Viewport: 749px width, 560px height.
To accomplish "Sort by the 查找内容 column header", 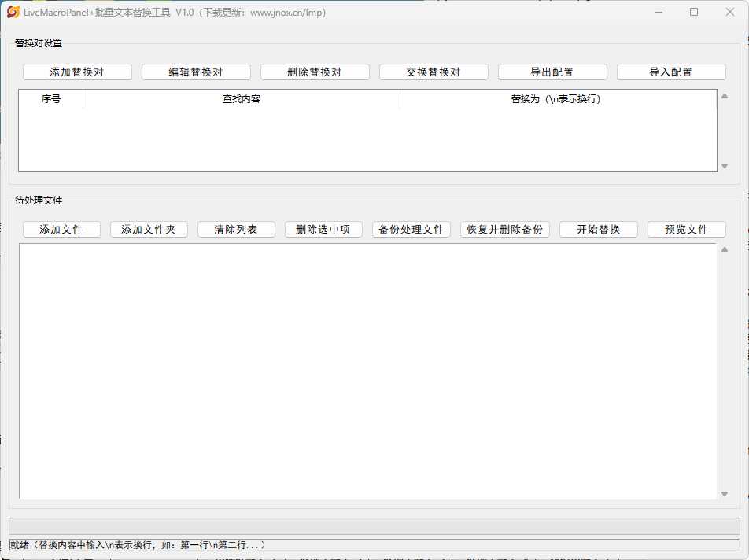I will [242, 99].
